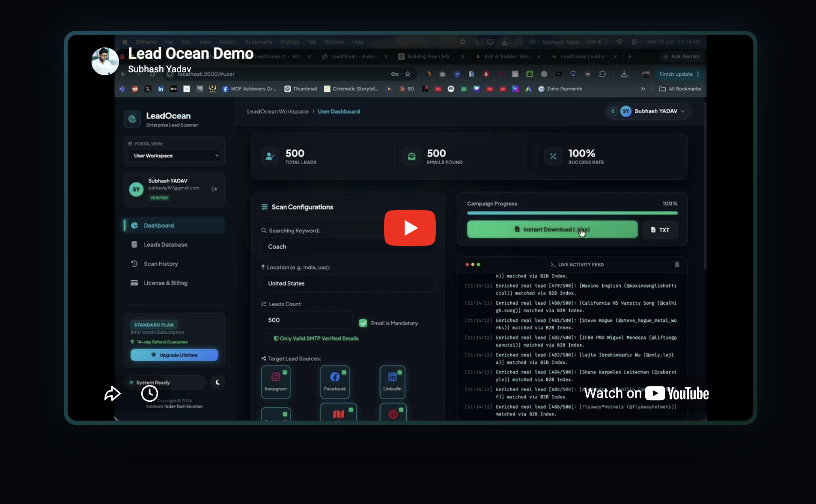This screenshot has width=816, height=504.
Task: Open the Chrome downloads icon
Action: (624, 74)
